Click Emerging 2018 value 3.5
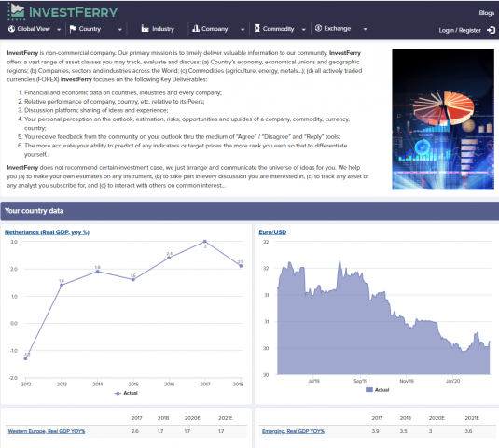This screenshot has width=499, height=448. 404,431
